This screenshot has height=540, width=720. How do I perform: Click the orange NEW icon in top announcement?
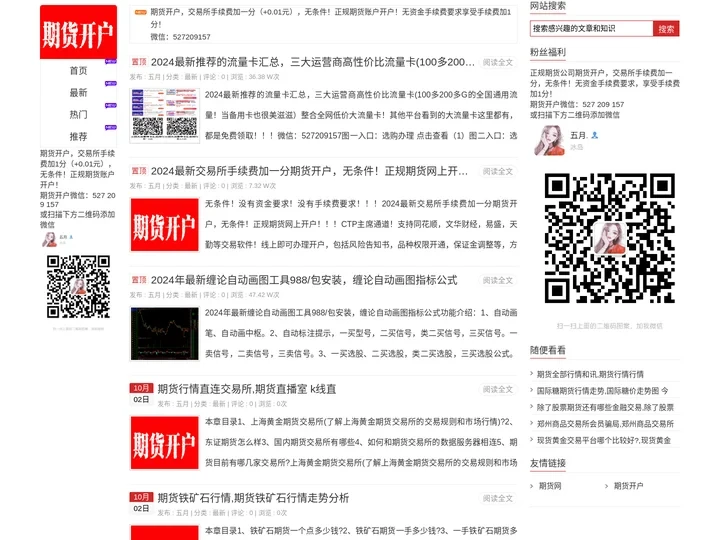141,12
